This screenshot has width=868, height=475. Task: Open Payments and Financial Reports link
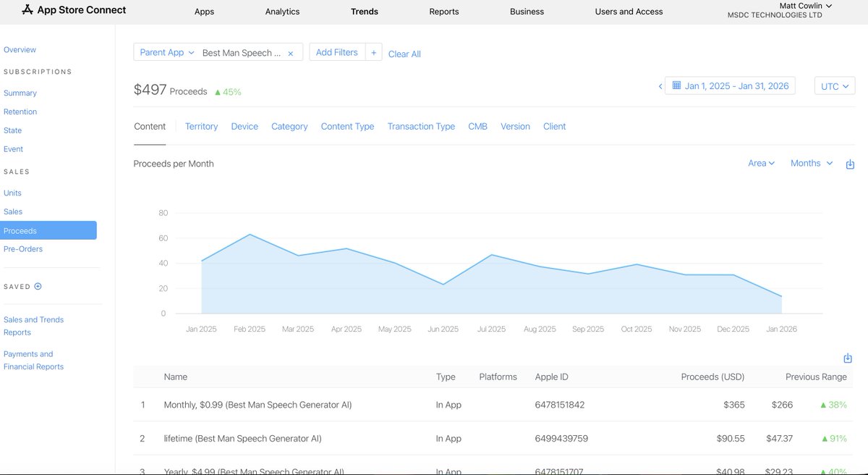pyautogui.click(x=33, y=361)
